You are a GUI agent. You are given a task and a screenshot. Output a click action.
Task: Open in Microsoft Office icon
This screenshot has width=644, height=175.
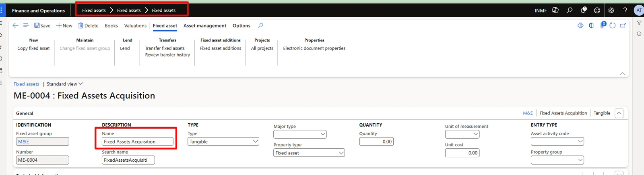pos(591,25)
